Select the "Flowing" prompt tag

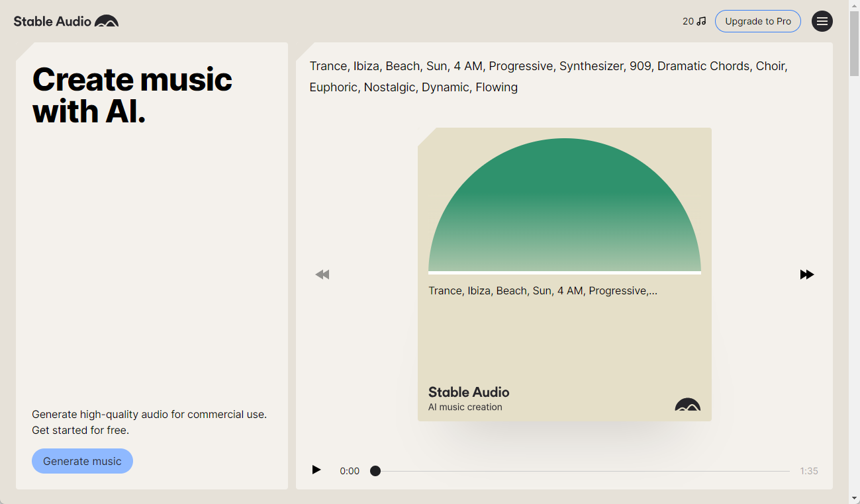[497, 87]
